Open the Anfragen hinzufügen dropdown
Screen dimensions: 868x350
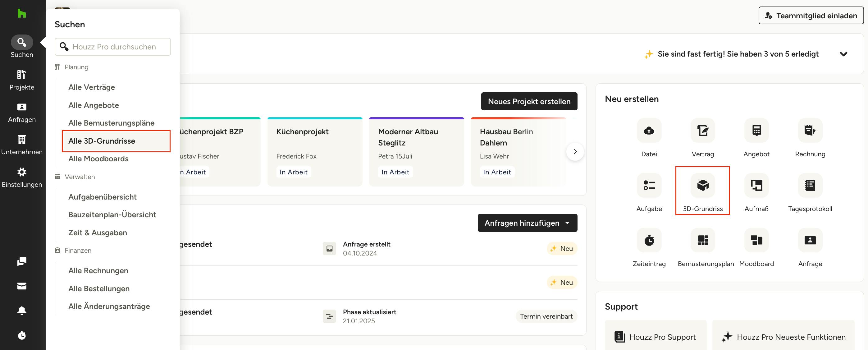coord(527,223)
